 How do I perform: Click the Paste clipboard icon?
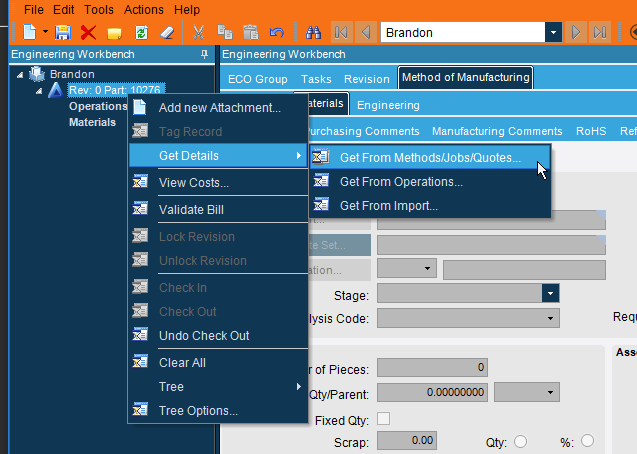pyautogui.click(x=251, y=32)
